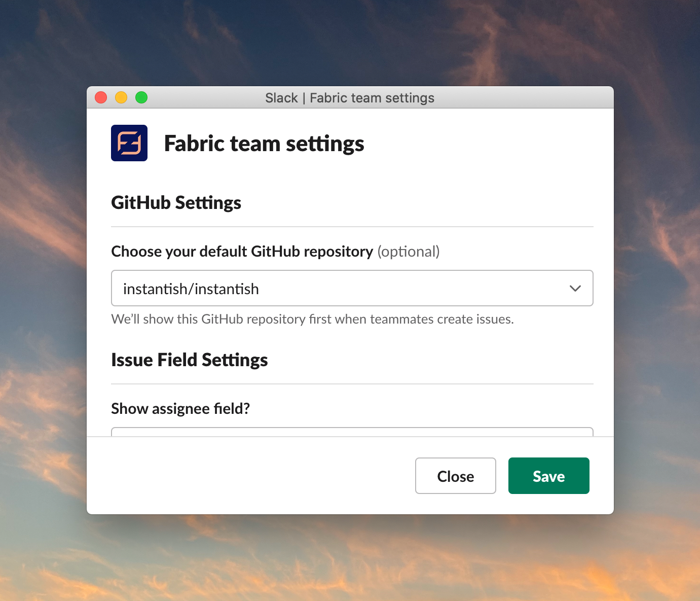Image resolution: width=700 pixels, height=601 pixels.
Task: Open the default GitHub repository dropdown
Action: (x=352, y=288)
